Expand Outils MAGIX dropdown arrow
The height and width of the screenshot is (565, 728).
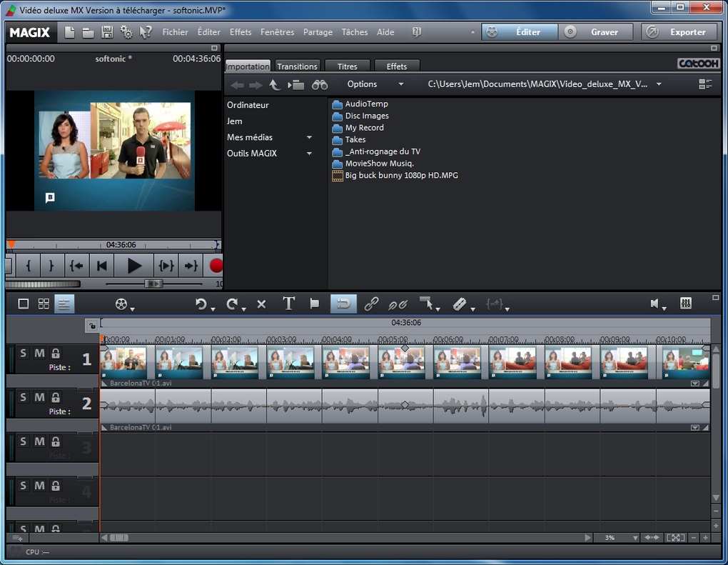pyautogui.click(x=309, y=154)
